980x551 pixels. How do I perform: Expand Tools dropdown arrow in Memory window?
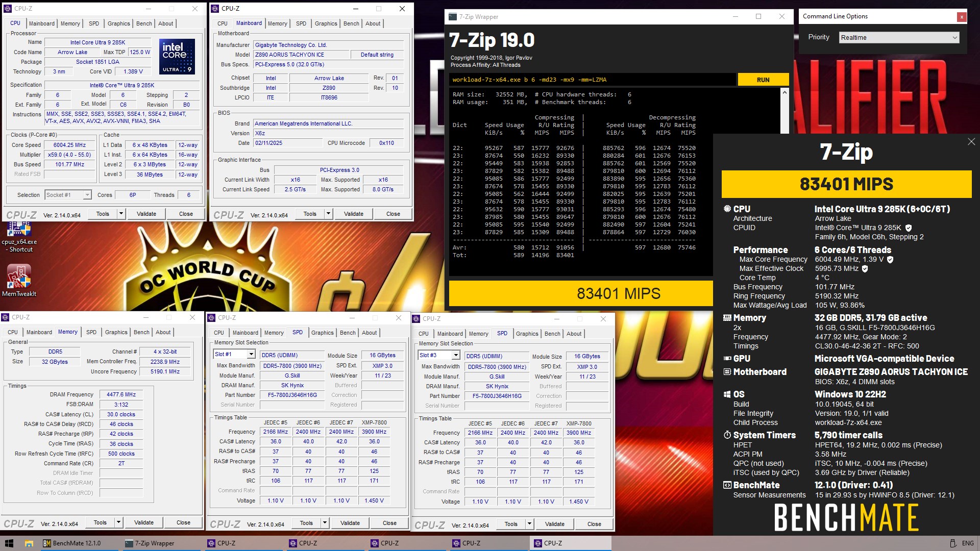[118, 523]
